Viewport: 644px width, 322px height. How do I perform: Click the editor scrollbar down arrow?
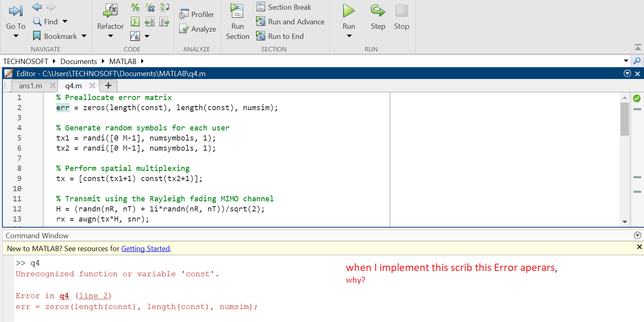tap(625, 222)
